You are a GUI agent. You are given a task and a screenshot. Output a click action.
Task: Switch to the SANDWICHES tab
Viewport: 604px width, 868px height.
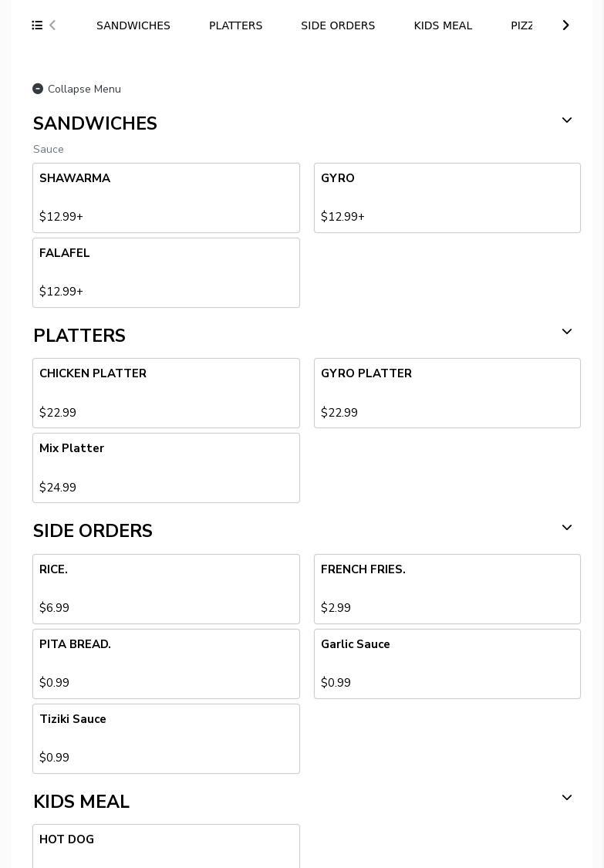coord(133,25)
